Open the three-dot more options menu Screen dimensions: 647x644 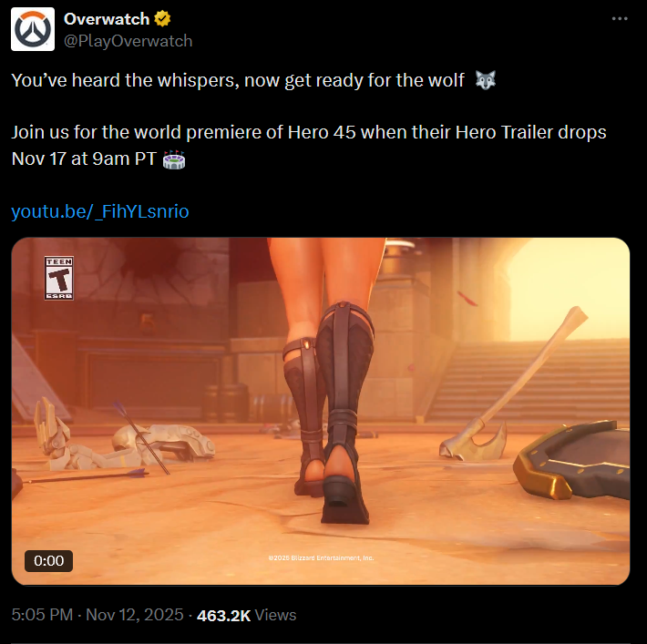click(620, 18)
